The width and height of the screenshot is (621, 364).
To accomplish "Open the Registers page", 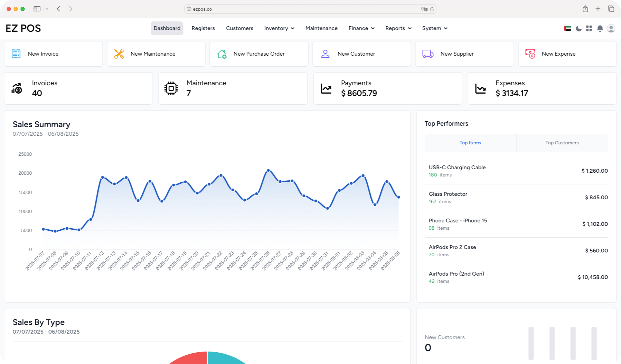I will click(x=203, y=28).
